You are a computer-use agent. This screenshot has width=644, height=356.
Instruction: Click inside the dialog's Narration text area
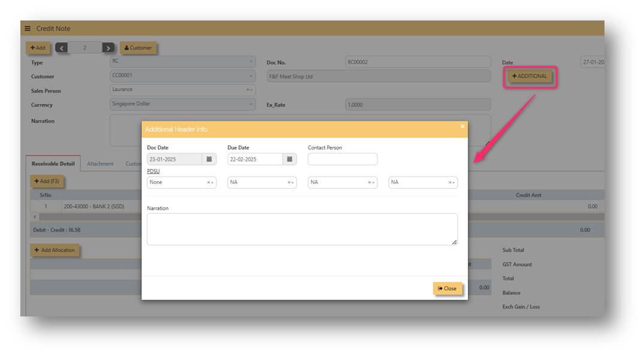[x=303, y=229]
